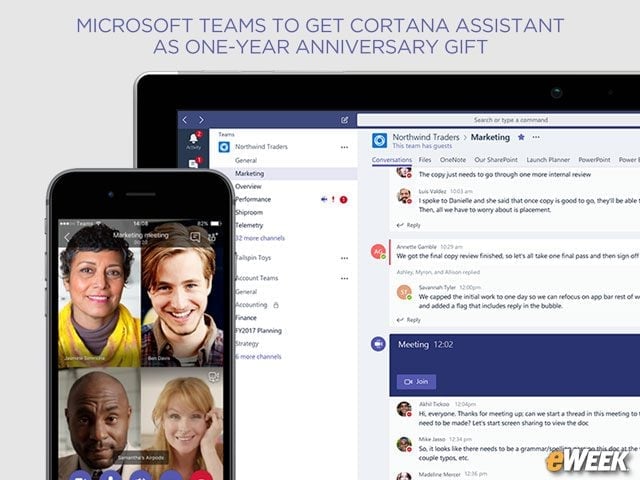The image size is (640, 480).
Task: Expand the Account Teams team
Action: click(x=257, y=278)
